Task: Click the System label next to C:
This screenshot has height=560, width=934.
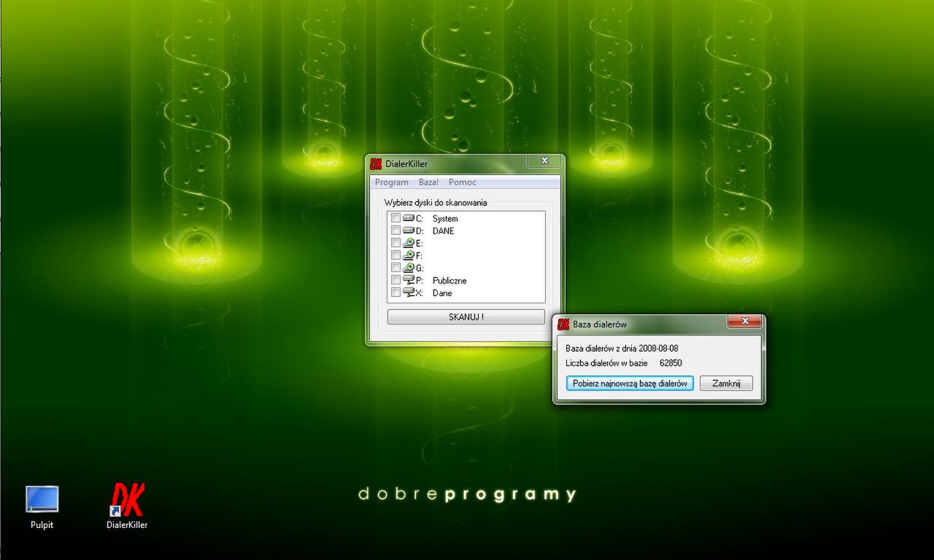Action: click(445, 219)
